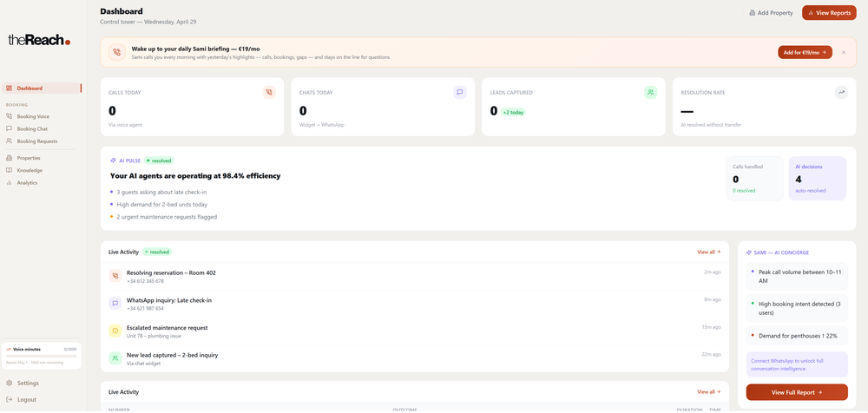The image size is (868, 413).
Task: Open Dashboard in the sidebar
Action: 42,88
